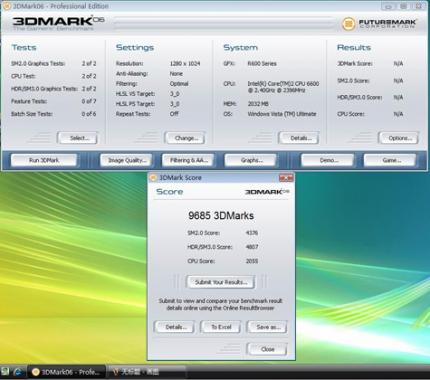
Task: Click GFX value R600 Series
Action: [262, 63]
